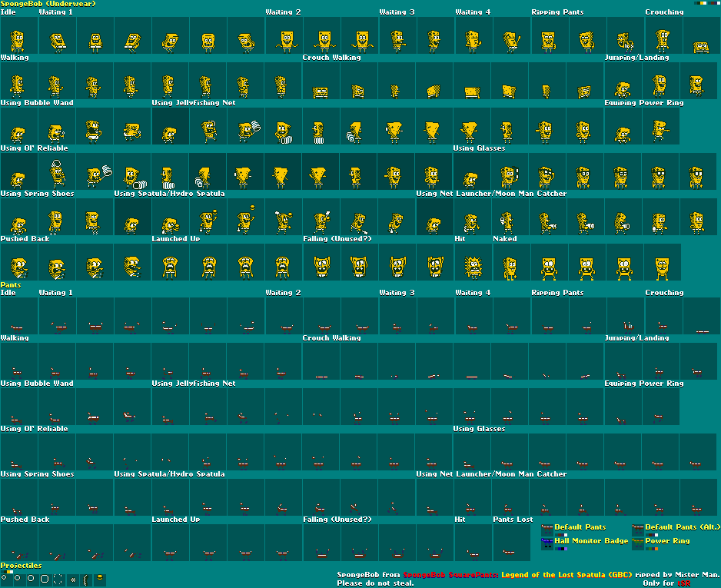721x588 pixels.
Task: Click the palette strip below the legend's Power Ring label
Action: pyautogui.click(x=652, y=549)
